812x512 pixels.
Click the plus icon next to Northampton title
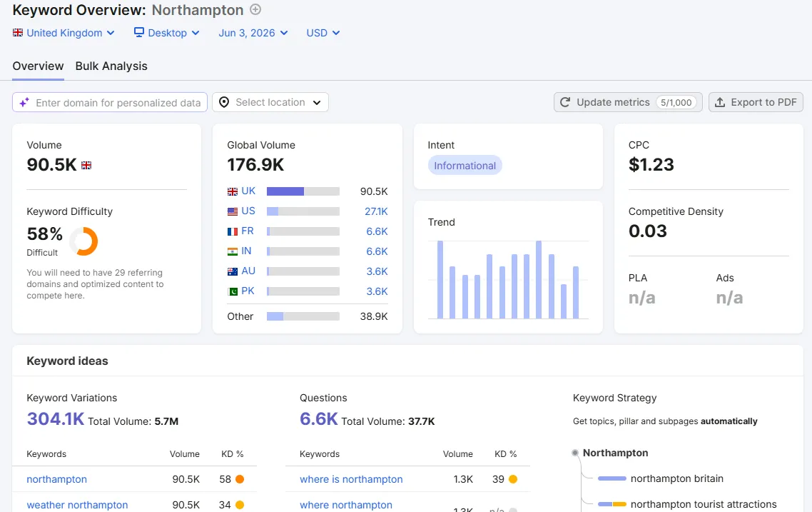point(255,9)
